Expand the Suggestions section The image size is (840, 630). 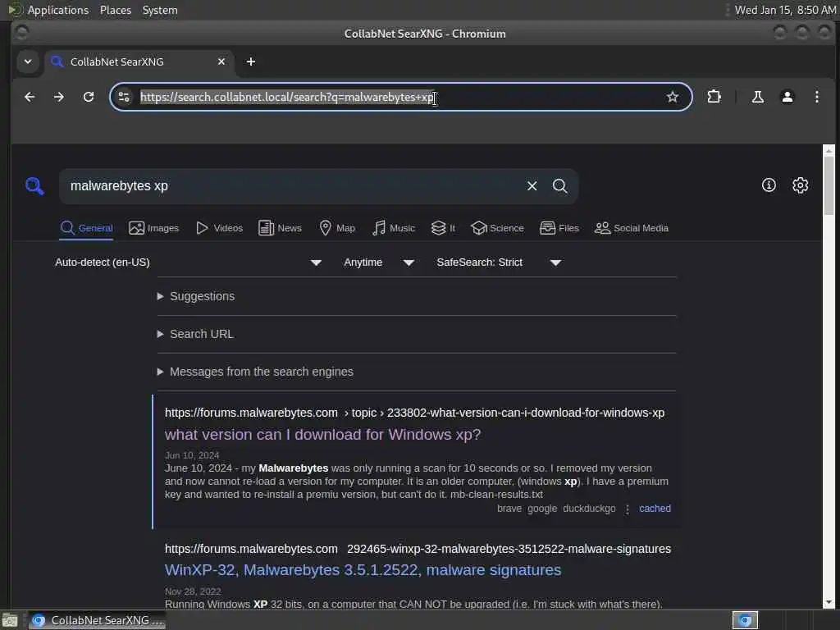tap(196, 296)
